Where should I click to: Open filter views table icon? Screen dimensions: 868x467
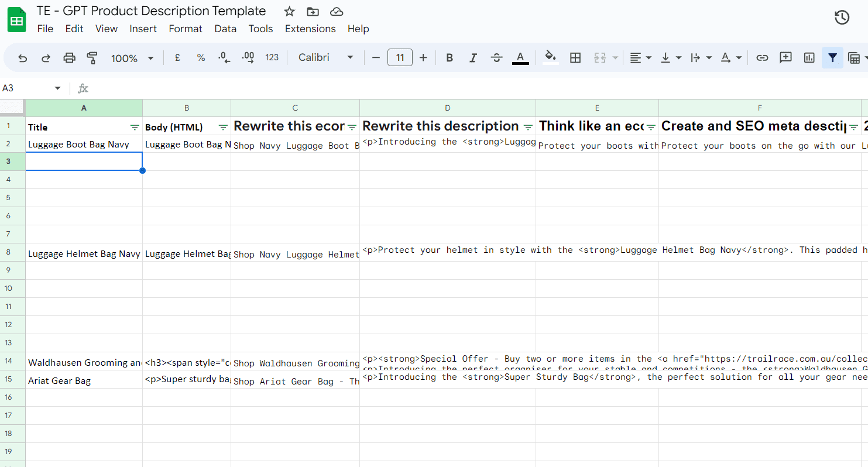point(854,57)
